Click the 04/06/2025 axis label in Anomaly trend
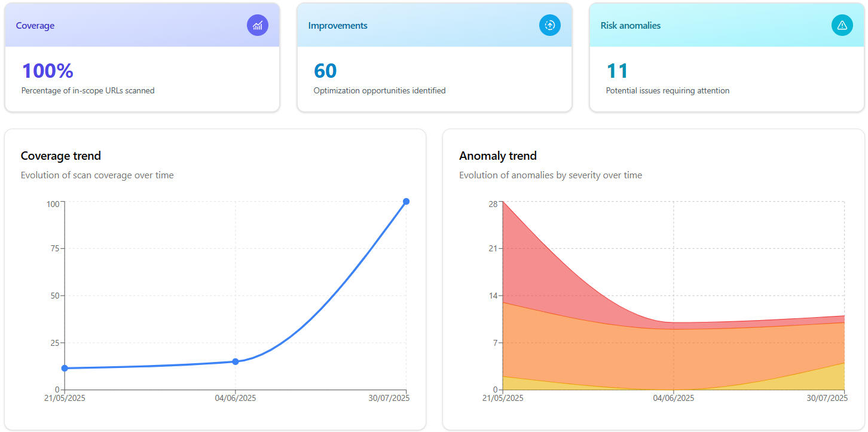868x432 pixels. (x=674, y=398)
